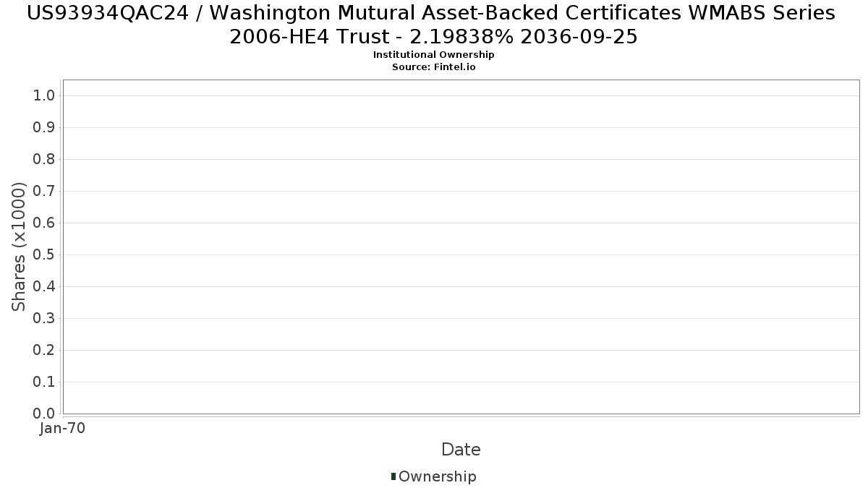Click the 0.5 y-axis tick label
This screenshot has height=488, width=868.
click(x=45, y=254)
